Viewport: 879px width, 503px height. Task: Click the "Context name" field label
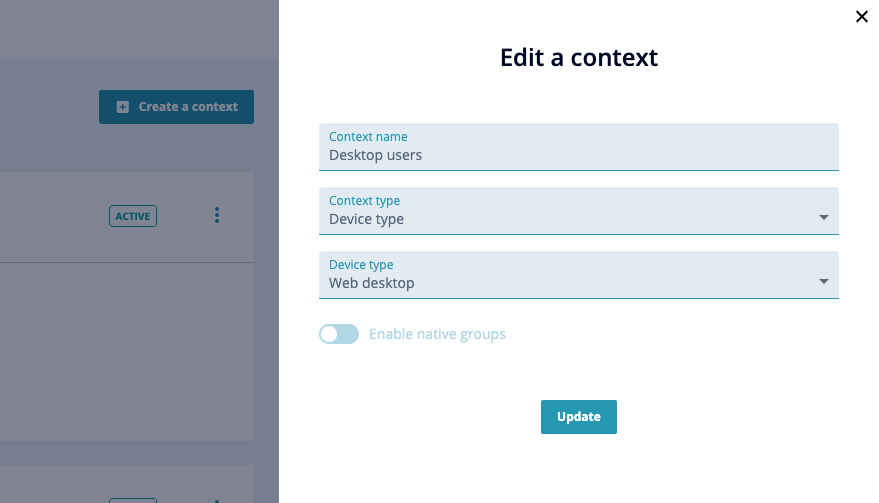click(x=368, y=137)
